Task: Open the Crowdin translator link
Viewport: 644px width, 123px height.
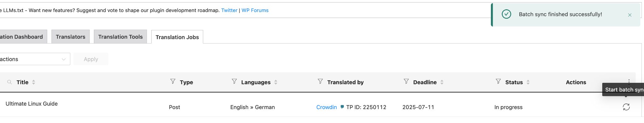Action: pos(326,107)
